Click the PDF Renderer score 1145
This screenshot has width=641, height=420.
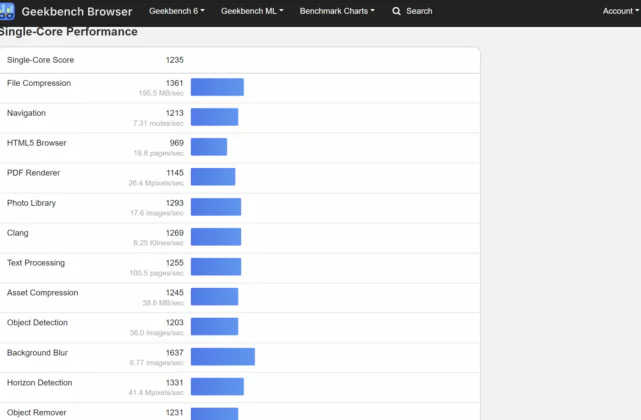pyautogui.click(x=175, y=173)
